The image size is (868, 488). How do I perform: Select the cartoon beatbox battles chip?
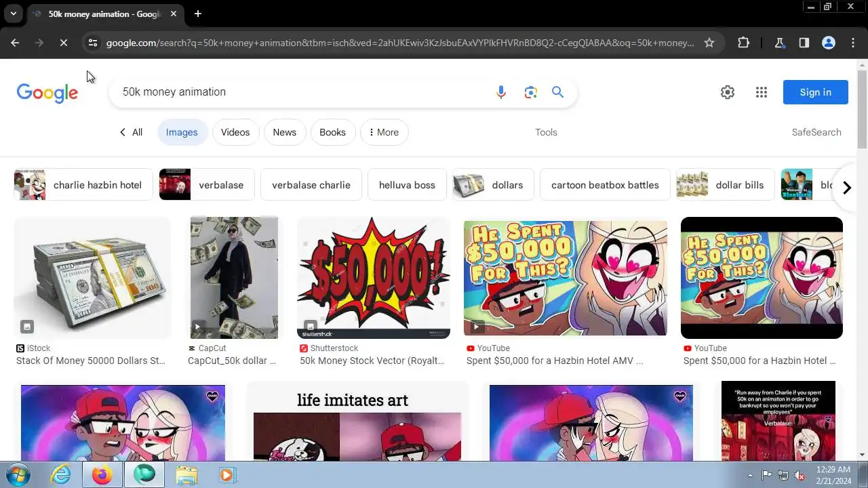point(605,185)
